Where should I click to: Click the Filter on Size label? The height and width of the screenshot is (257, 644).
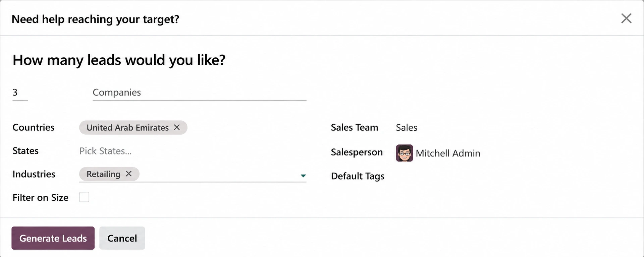[40, 197]
